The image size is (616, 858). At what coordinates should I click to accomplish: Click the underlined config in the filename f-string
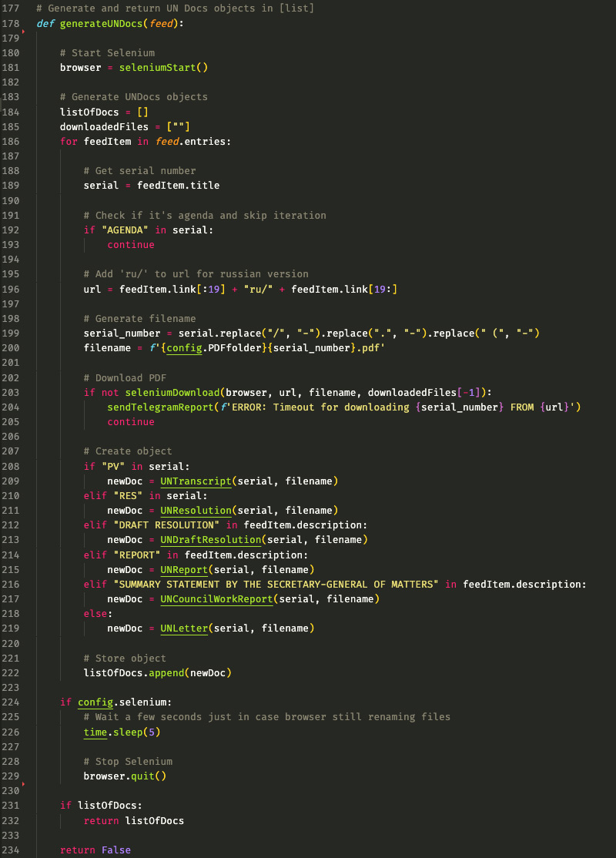[x=184, y=348]
